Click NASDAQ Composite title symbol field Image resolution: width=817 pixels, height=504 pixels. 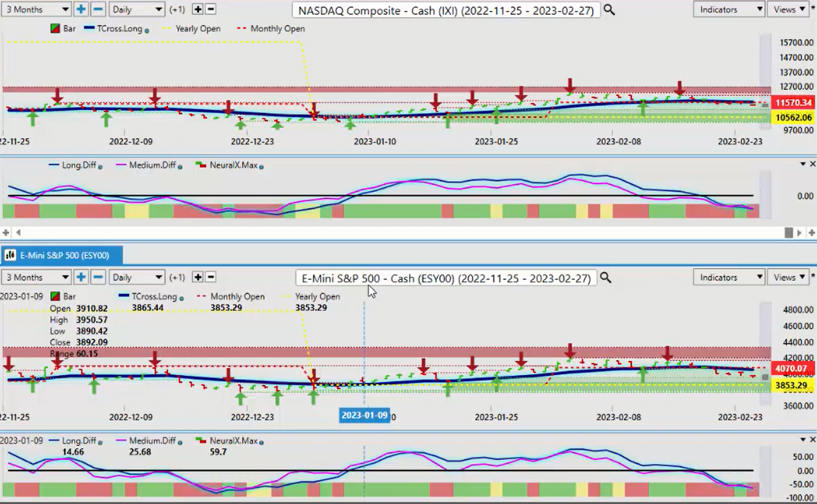(x=446, y=10)
